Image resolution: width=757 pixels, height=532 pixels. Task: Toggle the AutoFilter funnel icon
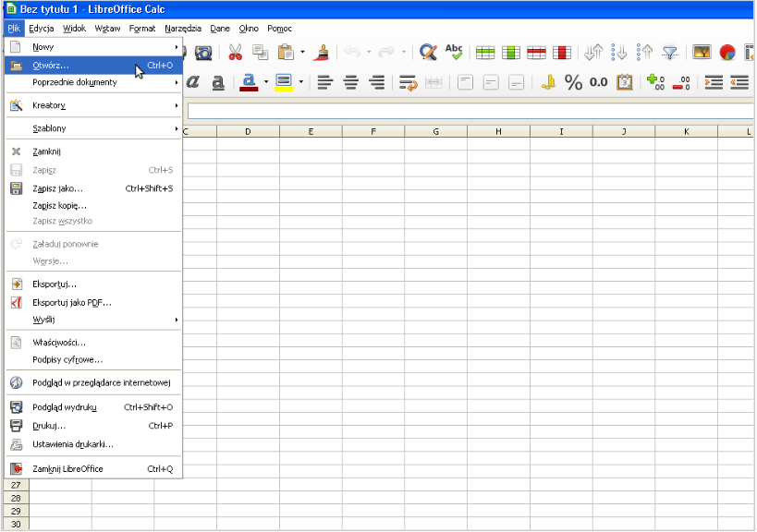(670, 52)
